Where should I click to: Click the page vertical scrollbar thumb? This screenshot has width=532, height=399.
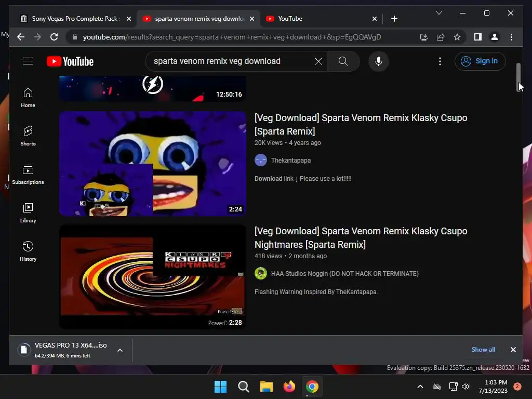(518, 77)
